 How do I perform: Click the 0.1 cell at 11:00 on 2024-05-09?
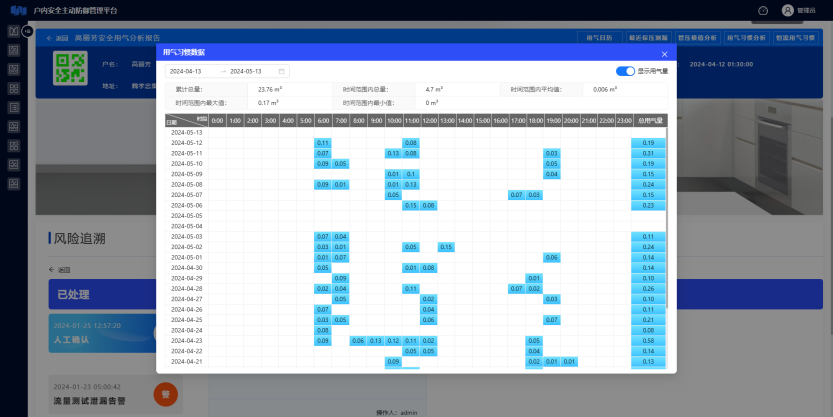tap(411, 174)
